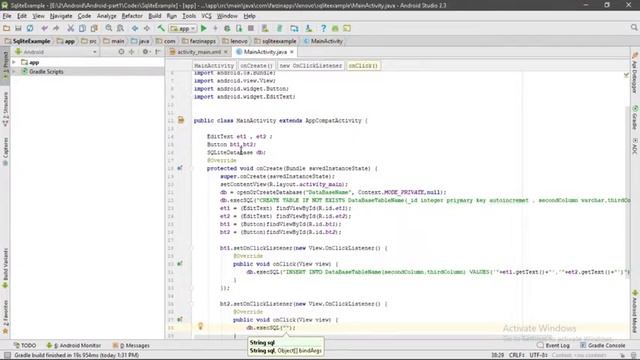Open the Build Variants side tab
Viewport: 640px width, 360px height.
coord(5,267)
